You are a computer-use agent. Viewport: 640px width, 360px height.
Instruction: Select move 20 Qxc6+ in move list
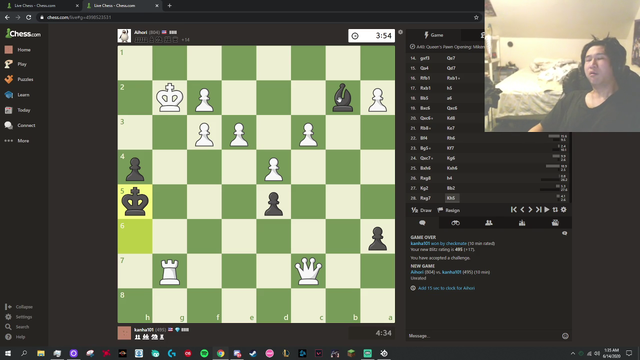coord(427,118)
